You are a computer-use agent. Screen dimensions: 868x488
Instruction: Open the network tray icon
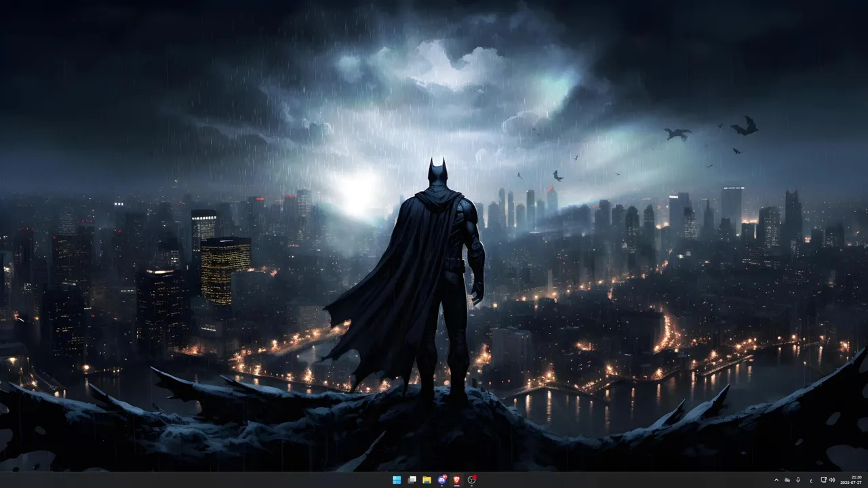pos(824,480)
